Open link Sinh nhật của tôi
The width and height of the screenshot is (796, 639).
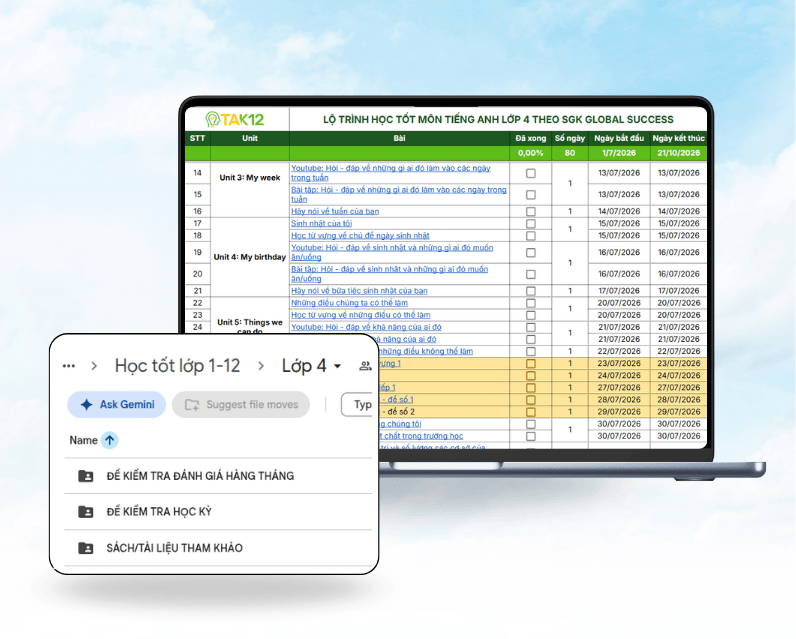coord(321,223)
